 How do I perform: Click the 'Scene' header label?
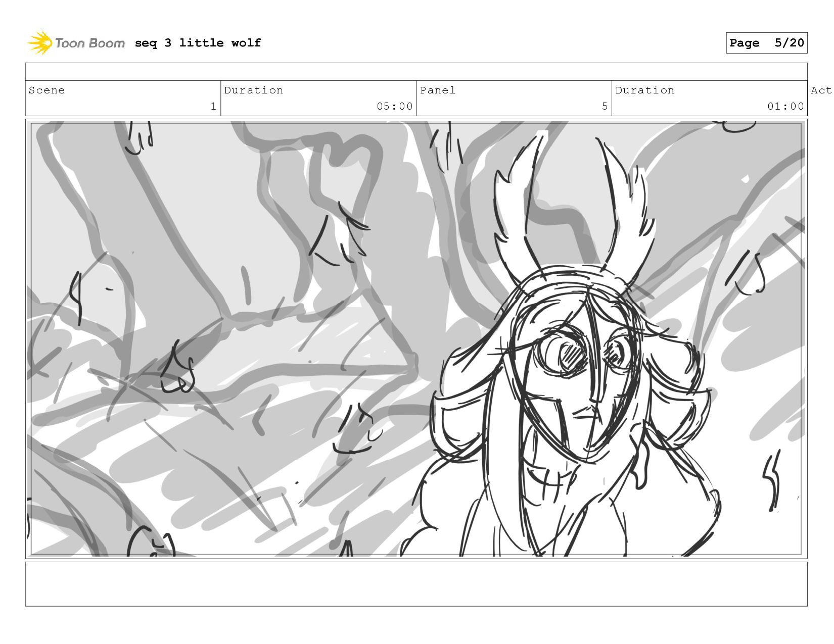tap(47, 90)
